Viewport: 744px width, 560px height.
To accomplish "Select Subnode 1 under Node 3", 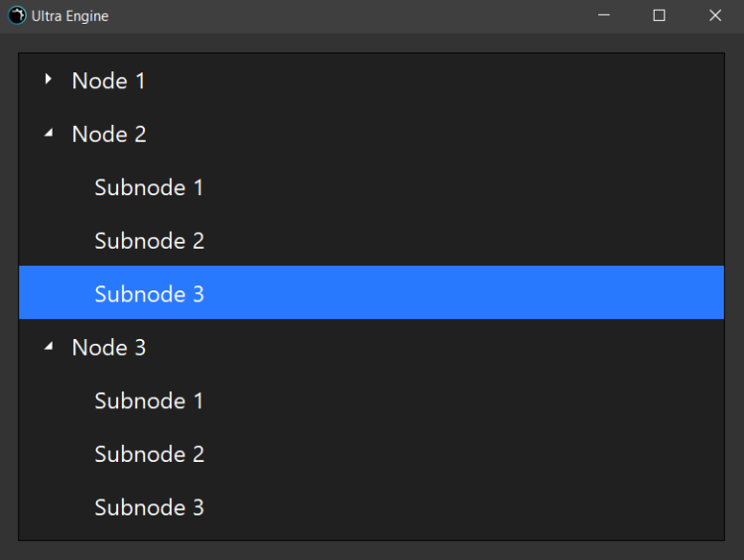I will tap(149, 401).
